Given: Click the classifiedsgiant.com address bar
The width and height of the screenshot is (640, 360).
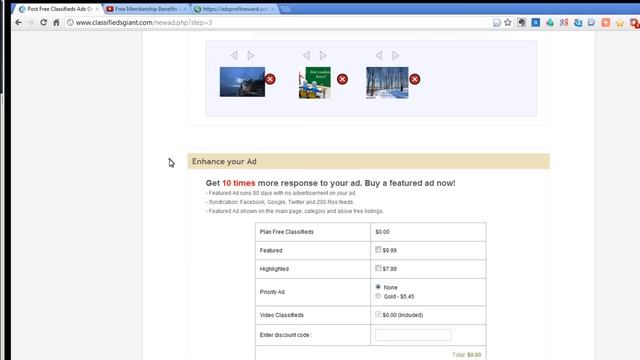Looking at the screenshot, I should (x=278, y=23).
